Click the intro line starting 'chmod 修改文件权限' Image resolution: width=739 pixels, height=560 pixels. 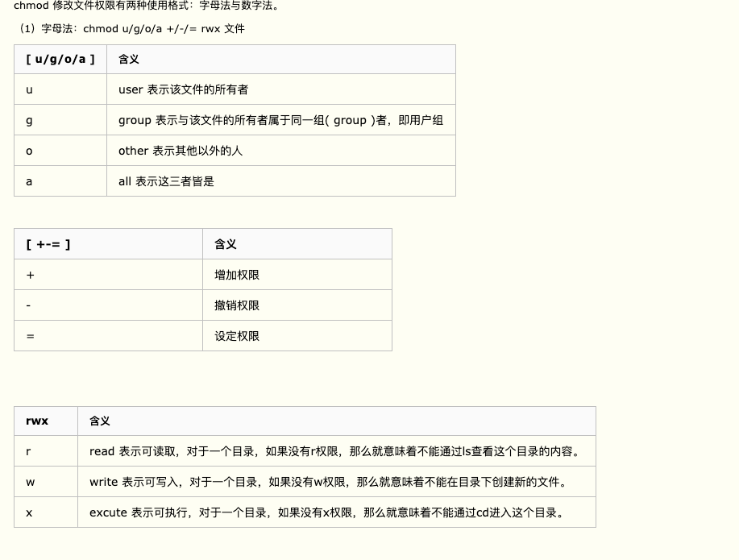pyautogui.click(x=147, y=6)
